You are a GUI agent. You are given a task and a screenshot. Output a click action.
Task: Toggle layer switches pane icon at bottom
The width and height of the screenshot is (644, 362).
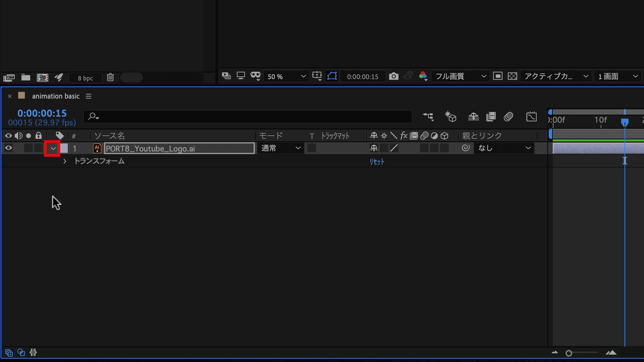[9, 353]
